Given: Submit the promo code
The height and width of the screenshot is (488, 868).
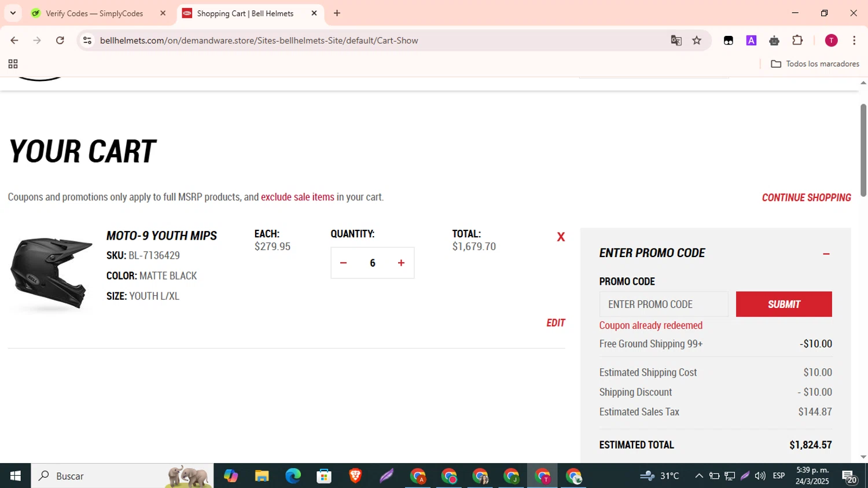Looking at the screenshot, I should pos(784,304).
